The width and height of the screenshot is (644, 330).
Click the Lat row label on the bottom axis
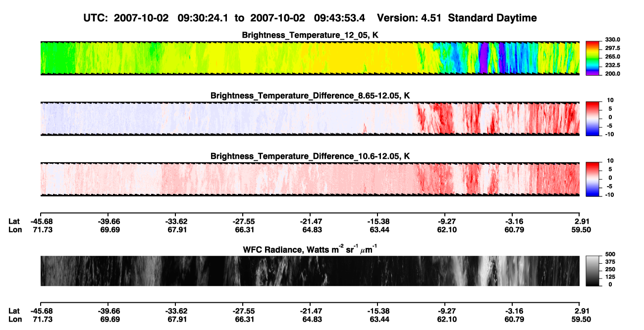14,311
